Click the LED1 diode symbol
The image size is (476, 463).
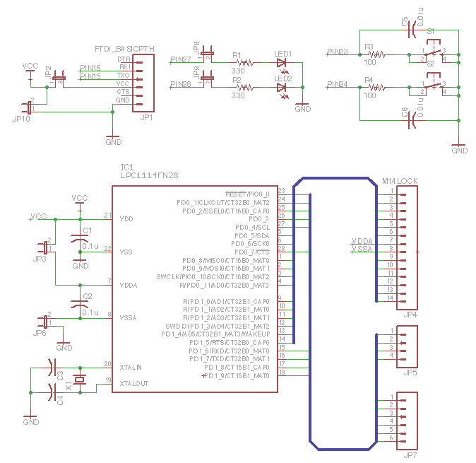[282, 65]
